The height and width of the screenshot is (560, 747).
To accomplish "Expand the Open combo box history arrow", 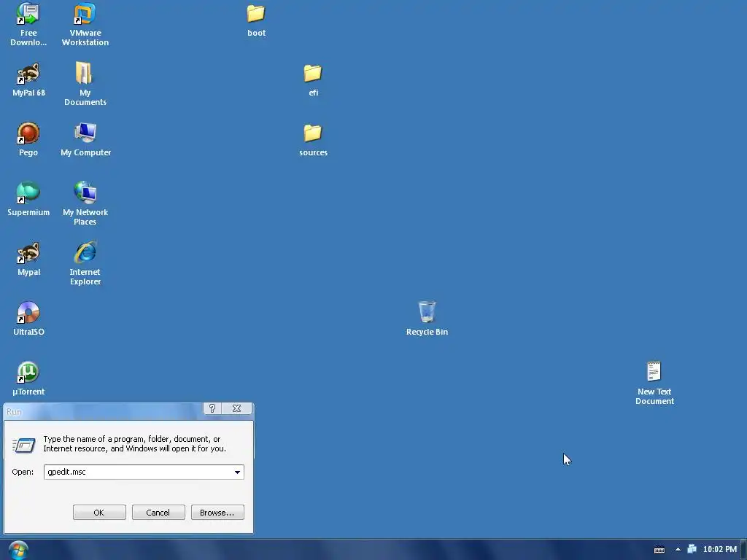I will point(237,472).
